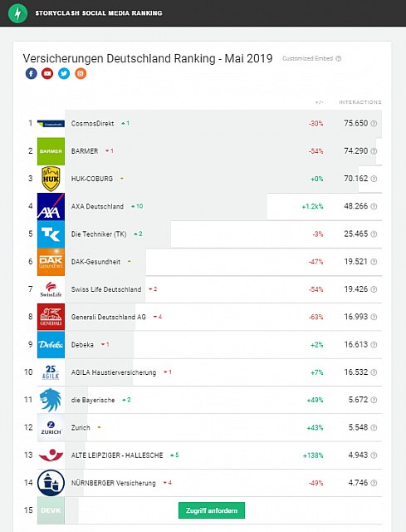Open Generali Deutschland AG entry name

pos(109,317)
